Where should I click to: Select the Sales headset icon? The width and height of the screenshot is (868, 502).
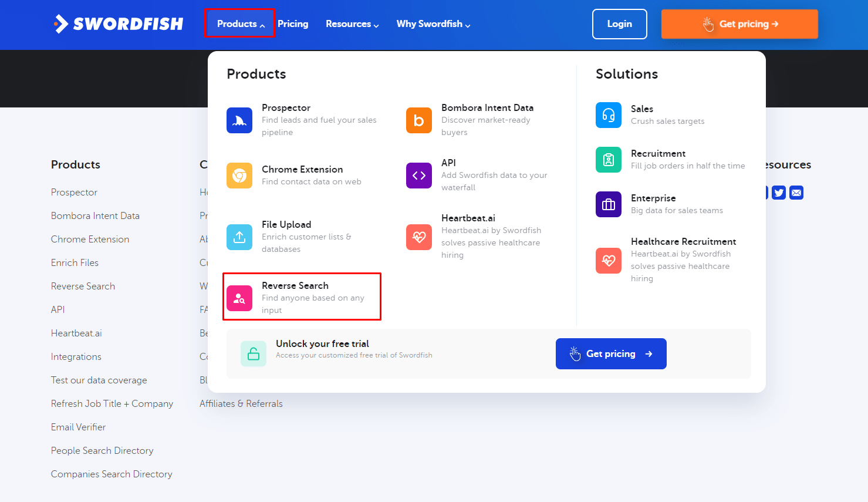click(608, 115)
